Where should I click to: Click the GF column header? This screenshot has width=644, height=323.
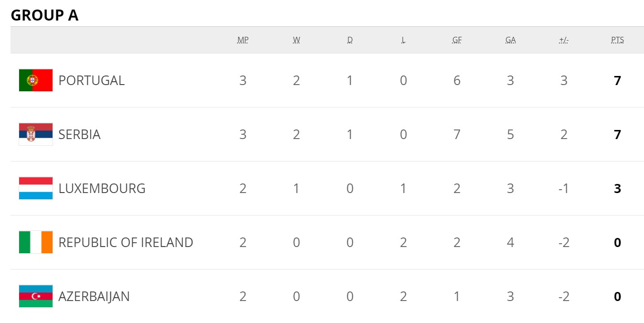457,40
